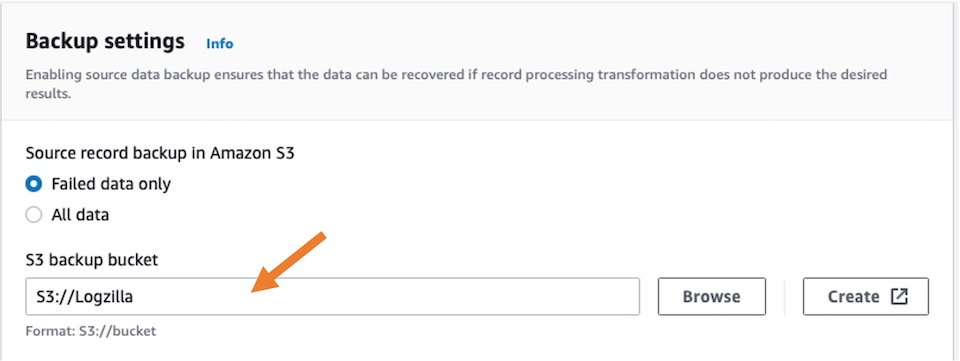Click the external-link icon on Create button
This screenshot has width=960, height=361.
coord(899,297)
